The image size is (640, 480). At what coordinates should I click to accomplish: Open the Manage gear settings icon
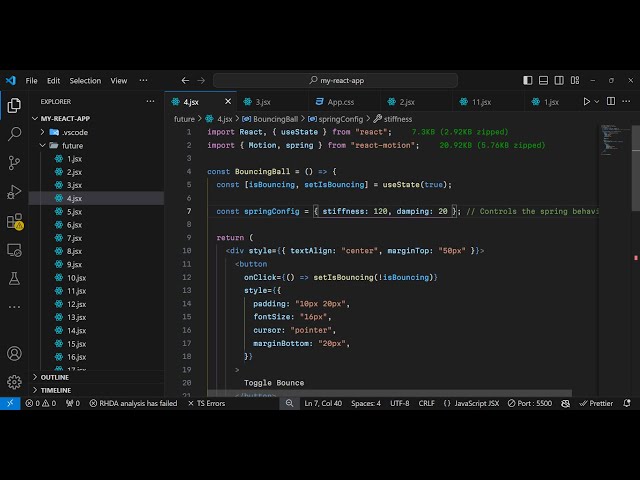point(14,381)
